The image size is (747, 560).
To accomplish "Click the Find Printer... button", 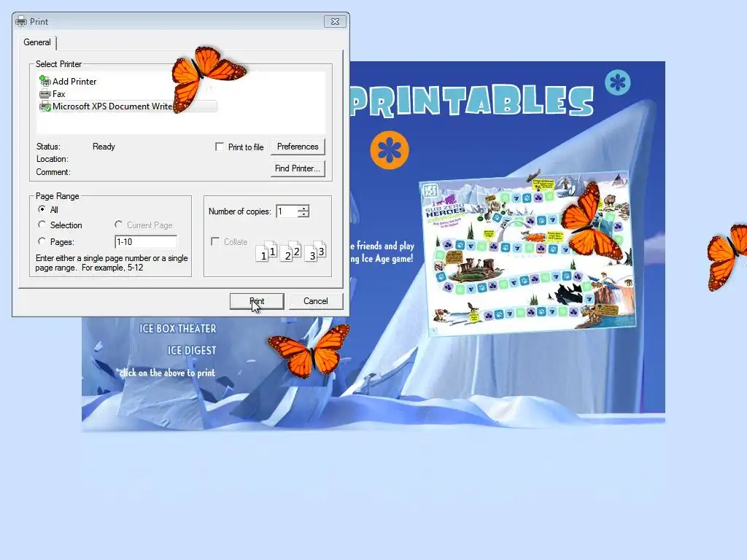I will click(x=298, y=168).
